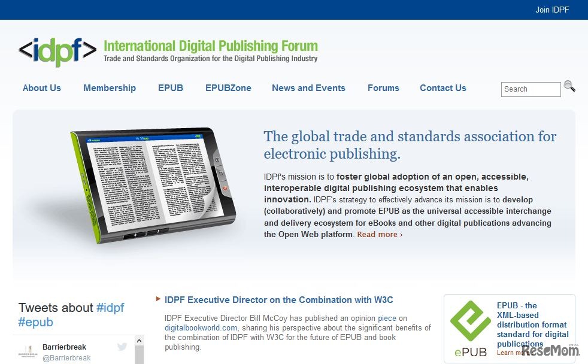This screenshot has height=364, width=588.
Task: Follow the Read more link
Action: (x=380, y=234)
